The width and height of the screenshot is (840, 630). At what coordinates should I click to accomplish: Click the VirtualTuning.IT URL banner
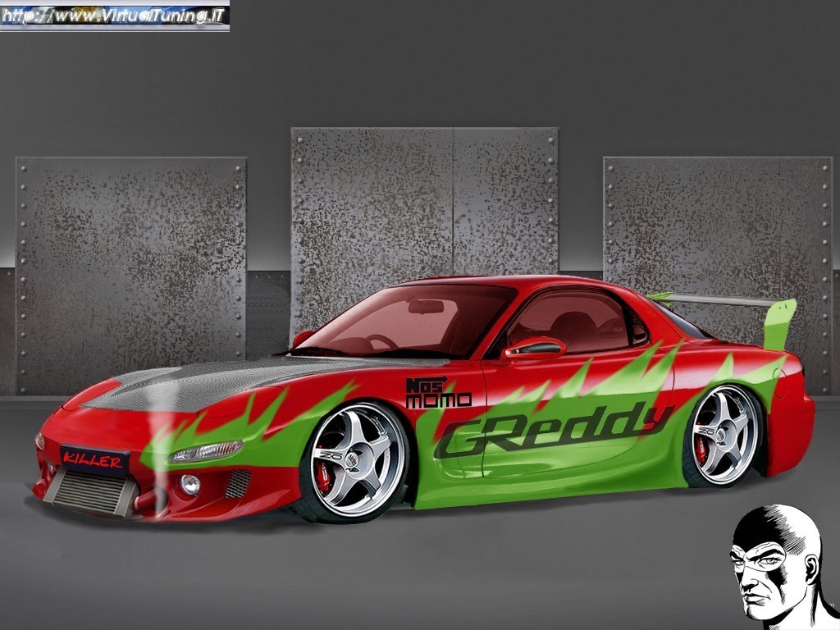pyautogui.click(x=115, y=16)
